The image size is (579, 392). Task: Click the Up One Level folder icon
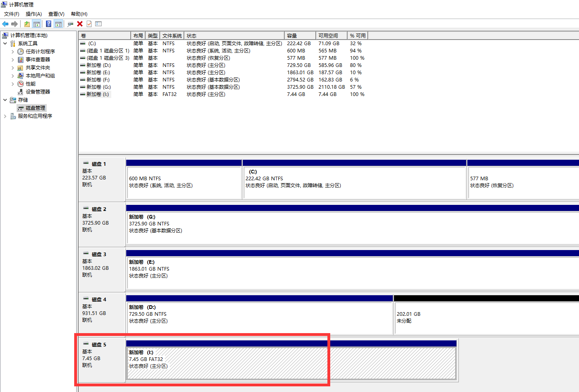(27, 24)
